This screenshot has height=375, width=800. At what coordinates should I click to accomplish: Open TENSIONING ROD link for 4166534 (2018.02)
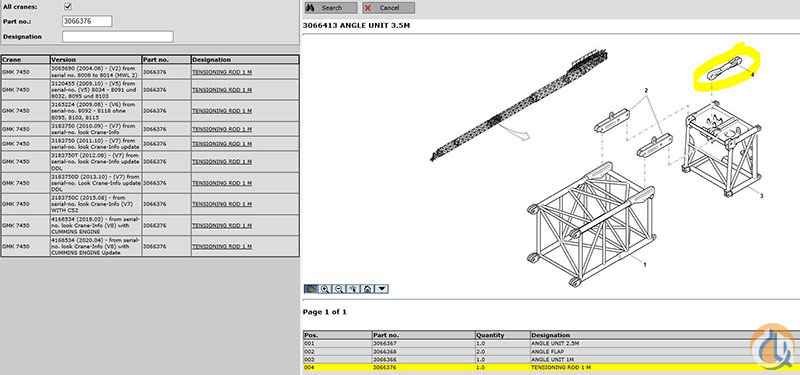coord(222,225)
